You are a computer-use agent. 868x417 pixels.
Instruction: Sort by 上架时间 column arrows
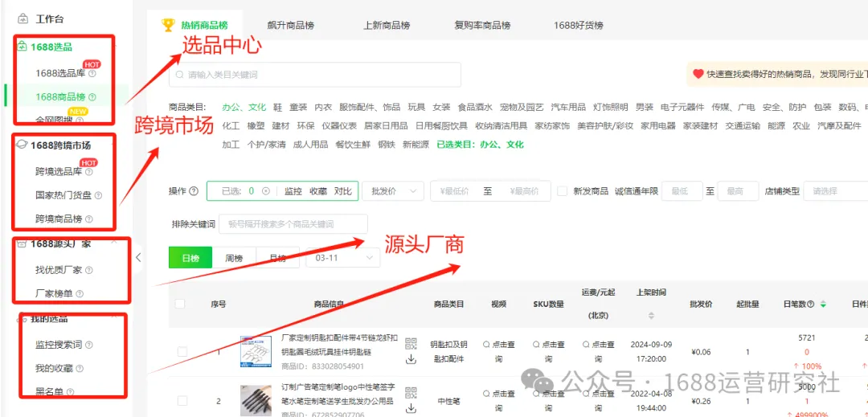coord(651,316)
